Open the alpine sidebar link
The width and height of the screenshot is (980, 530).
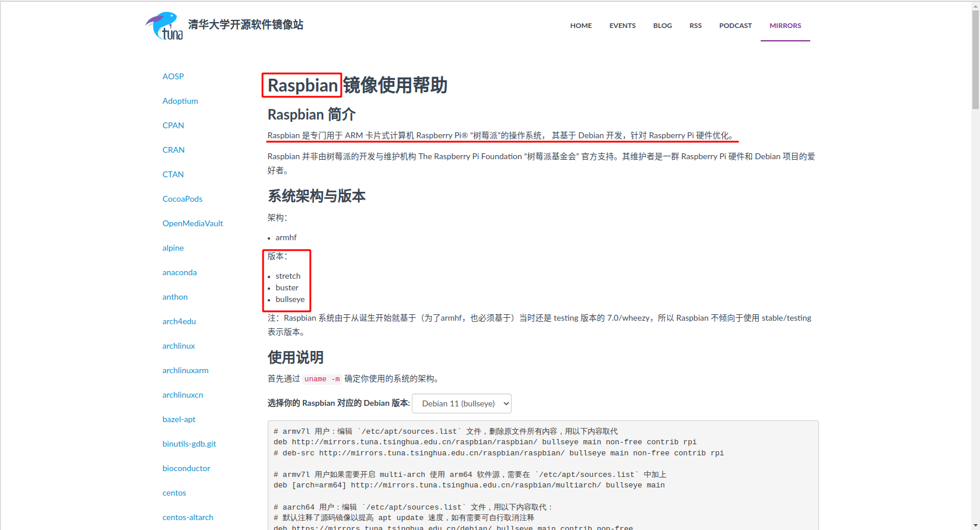[x=173, y=248]
